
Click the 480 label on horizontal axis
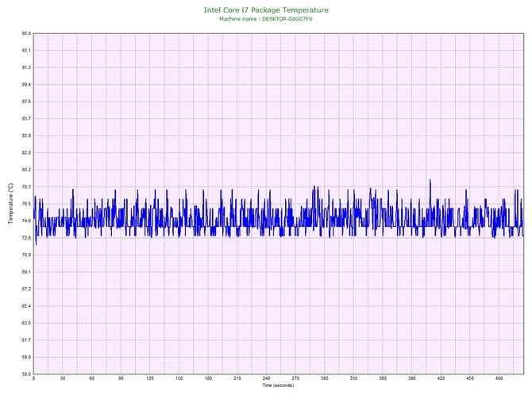(499, 378)
